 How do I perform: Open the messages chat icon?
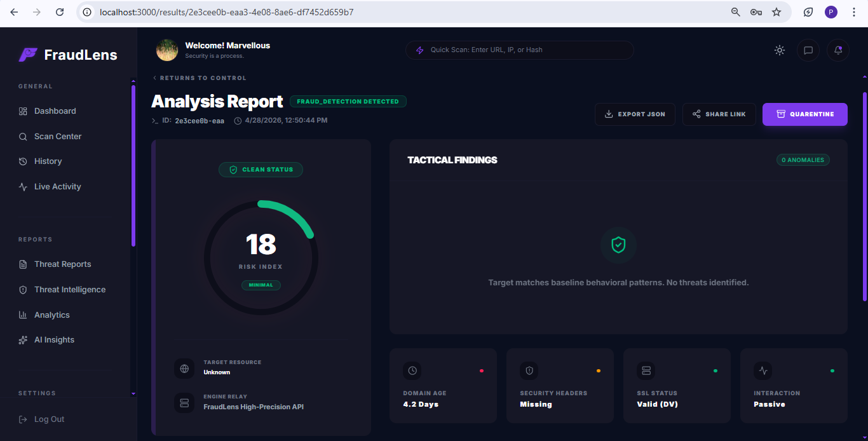pyautogui.click(x=808, y=50)
